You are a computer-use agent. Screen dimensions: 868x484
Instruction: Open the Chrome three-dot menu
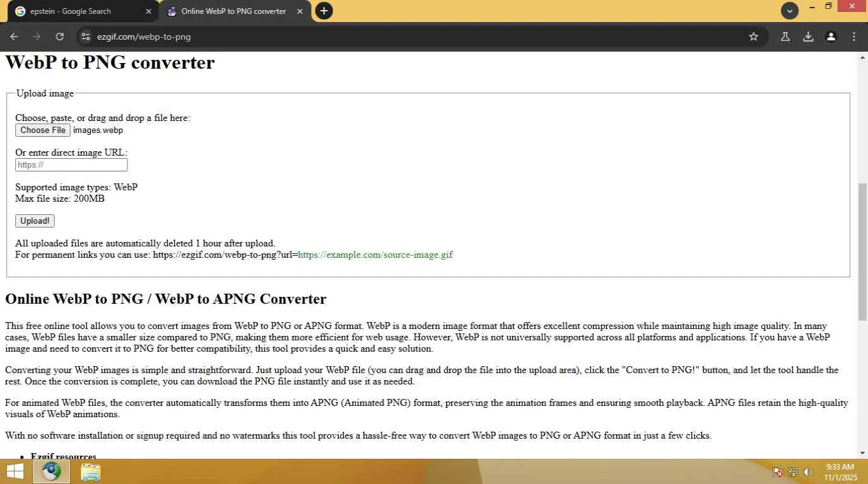[x=854, y=37]
